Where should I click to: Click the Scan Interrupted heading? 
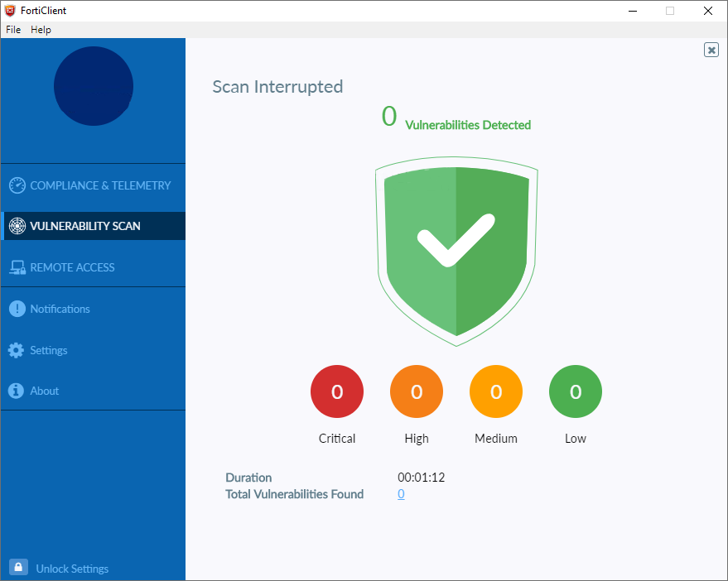click(x=277, y=86)
